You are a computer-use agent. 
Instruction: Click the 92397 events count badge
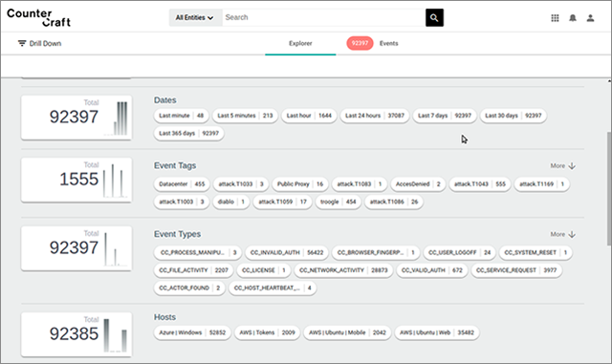(x=360, y=43)
